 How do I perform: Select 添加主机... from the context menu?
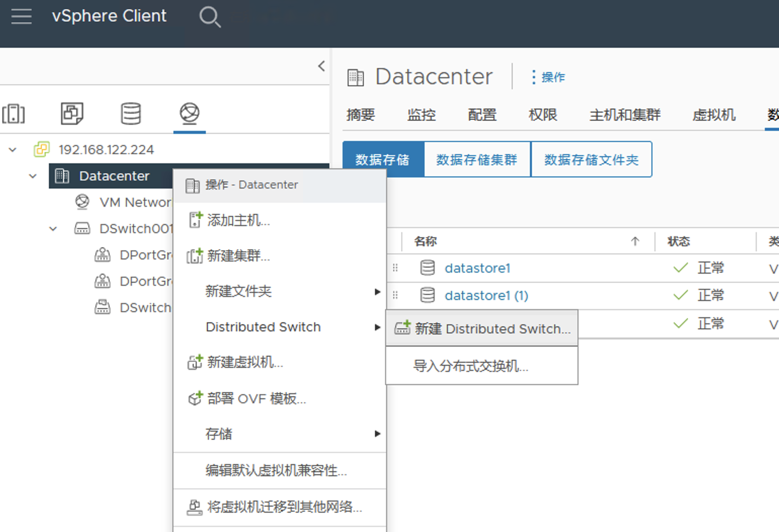(x=280, y=220)
